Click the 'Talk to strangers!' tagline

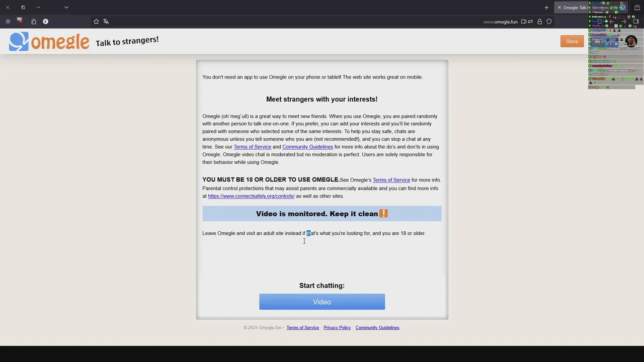pyautogui.click(x=127, y=41)
